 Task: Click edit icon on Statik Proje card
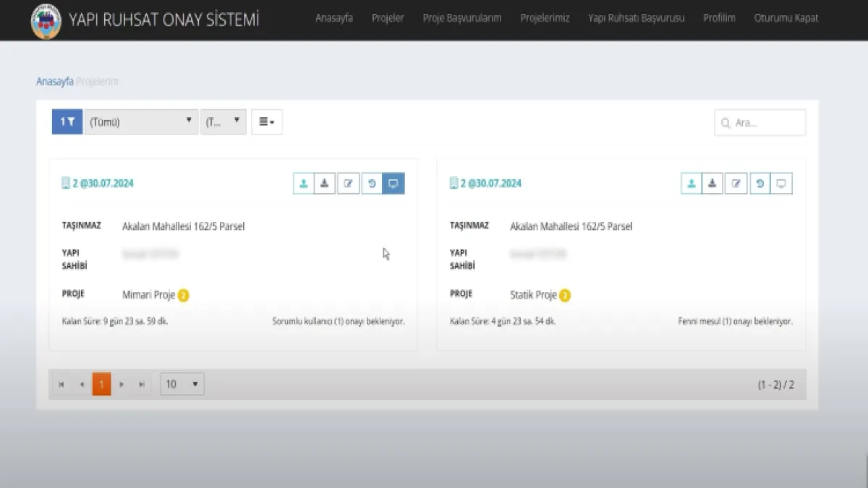click(x=736, y=184)
